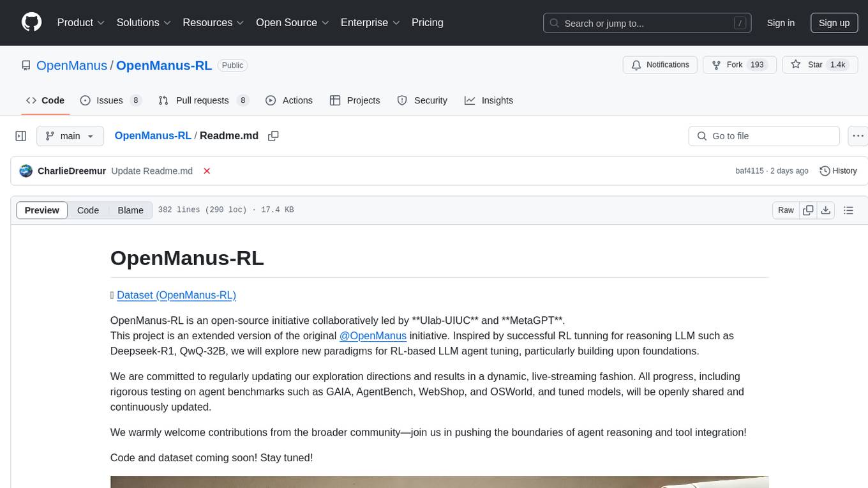Click the star icon in the Star button
This screenshot has height=488, width=868.
(795, 65)
